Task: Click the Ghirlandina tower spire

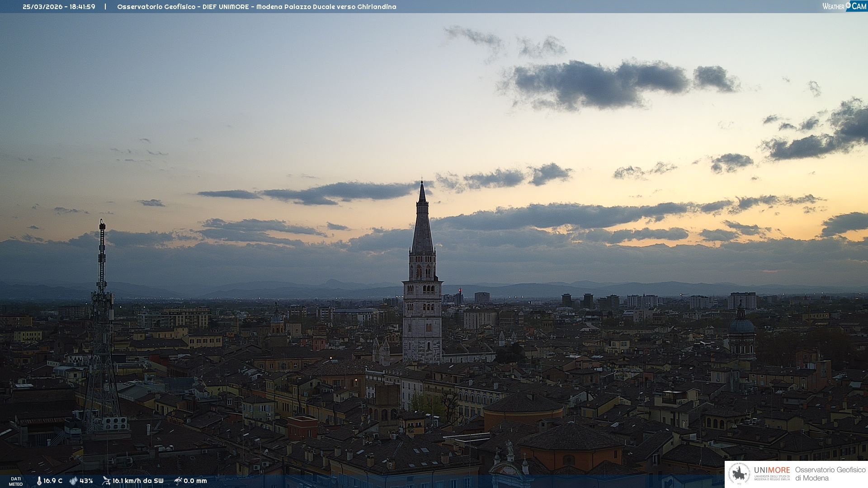Action: click(422, 221)
